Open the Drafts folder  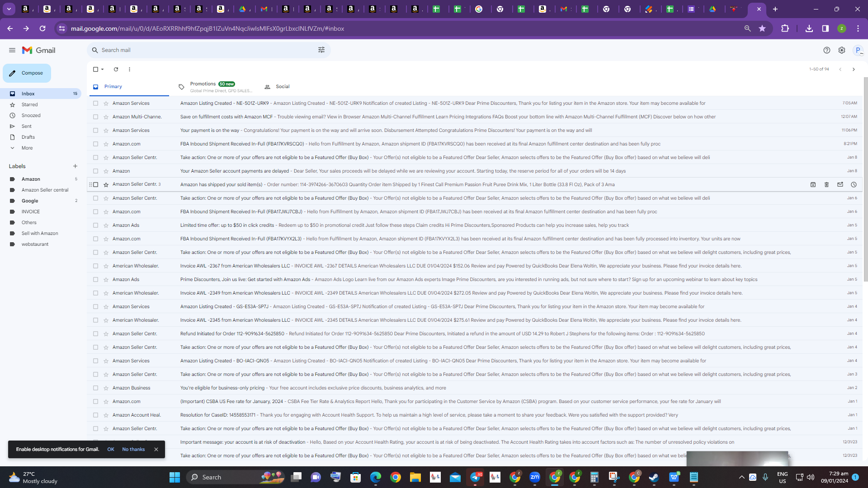(x=41, y=137)
